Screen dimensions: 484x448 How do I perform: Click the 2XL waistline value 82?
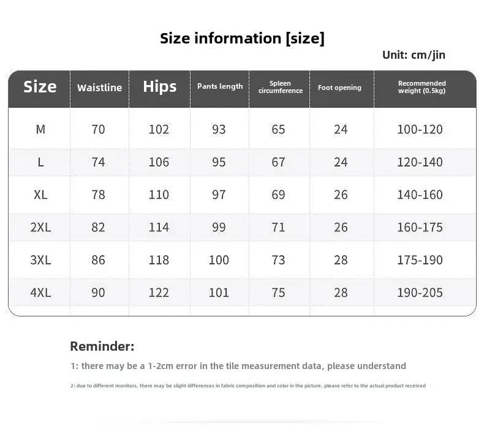tap(98, 228)
